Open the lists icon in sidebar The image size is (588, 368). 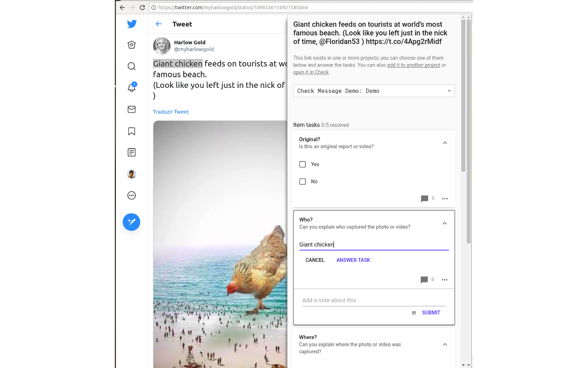click(x=131, y=152)
